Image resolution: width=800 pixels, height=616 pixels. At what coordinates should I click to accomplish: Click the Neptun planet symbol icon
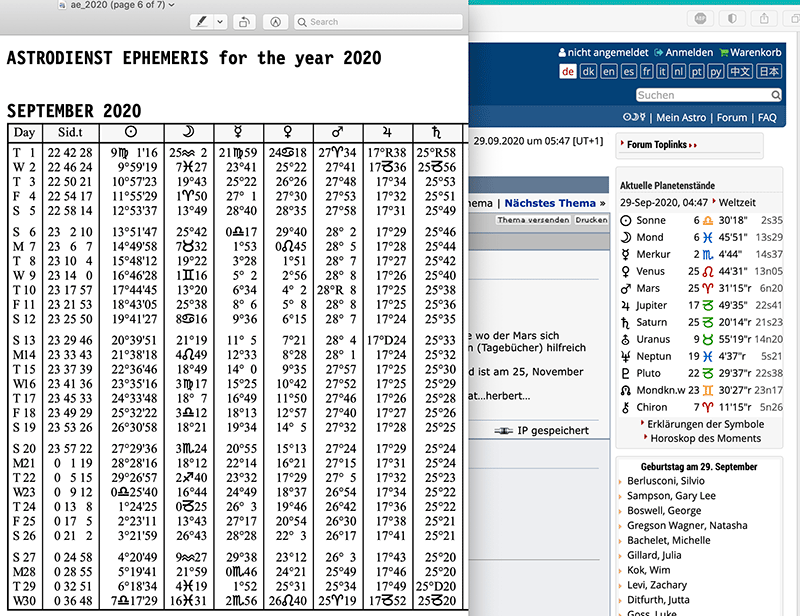point(626,356)
